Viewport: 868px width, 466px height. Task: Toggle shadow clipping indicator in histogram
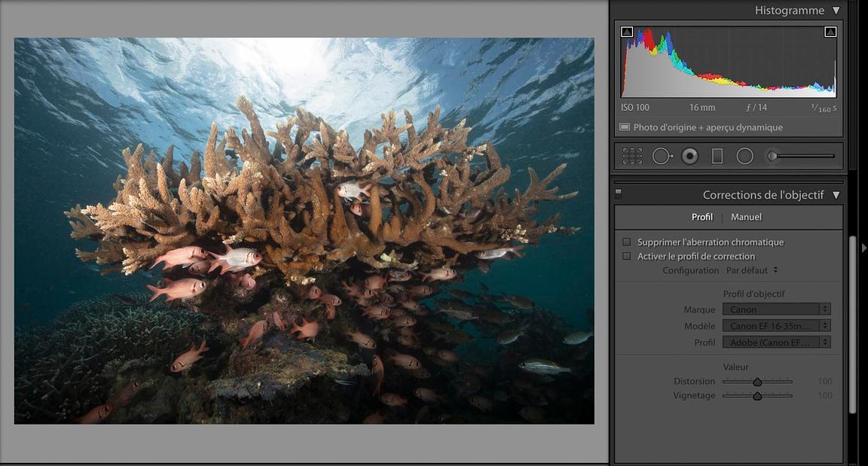click(627, 32)
